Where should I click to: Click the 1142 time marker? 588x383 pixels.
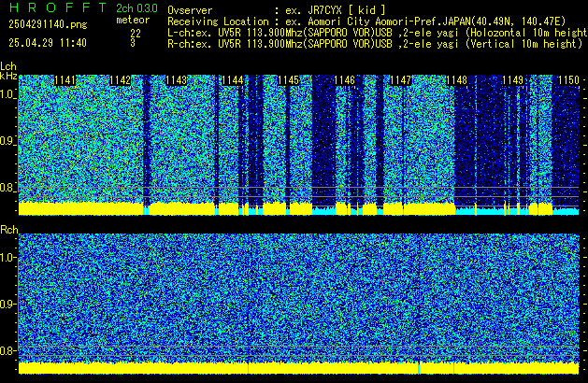pyautogui.click(x=121, y=80)
